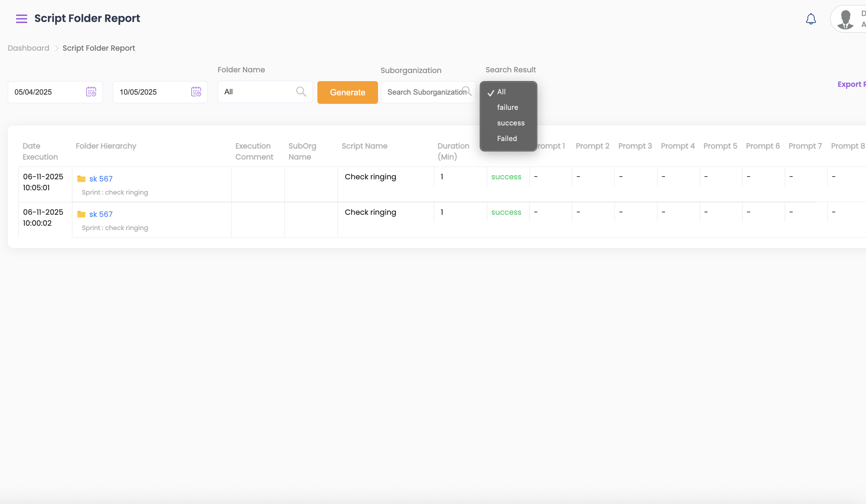Screen dimensions: 866x504
Task: Choose capitalized Failed option in dropdown
Action: (x=507, y=139)
